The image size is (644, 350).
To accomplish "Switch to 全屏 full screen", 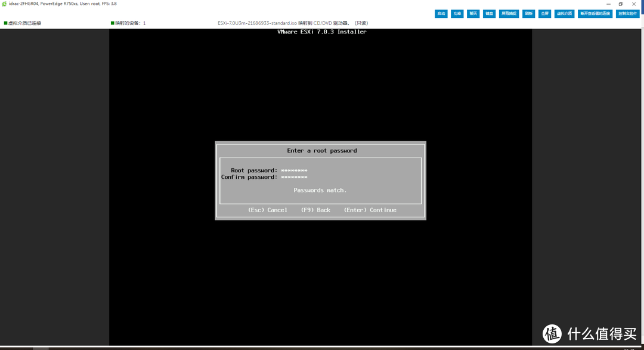I will (544, 14).
